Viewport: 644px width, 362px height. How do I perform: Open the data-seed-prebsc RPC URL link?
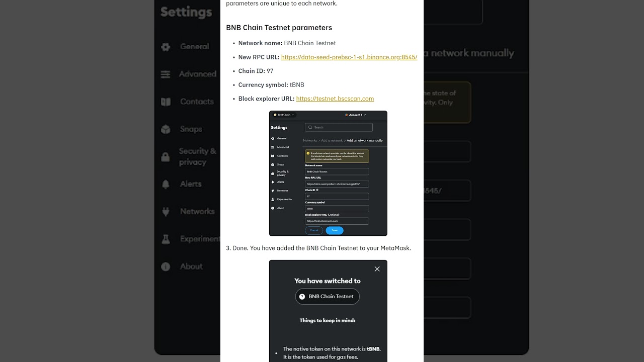349,57
